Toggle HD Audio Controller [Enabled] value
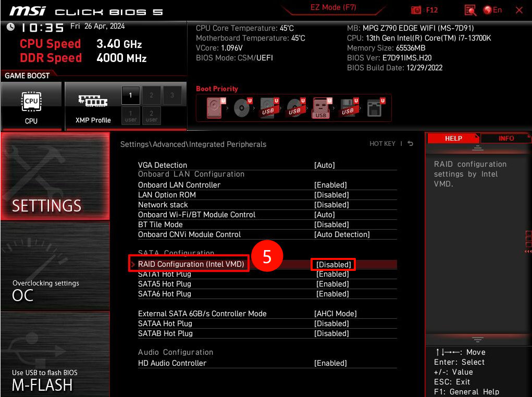 point(330,363)
